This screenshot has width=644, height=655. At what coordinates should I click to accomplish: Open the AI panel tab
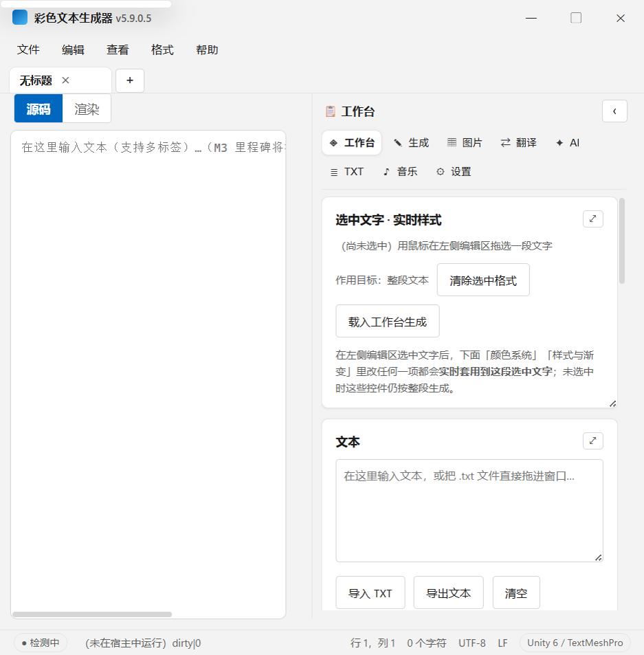[x=568, y=143]
